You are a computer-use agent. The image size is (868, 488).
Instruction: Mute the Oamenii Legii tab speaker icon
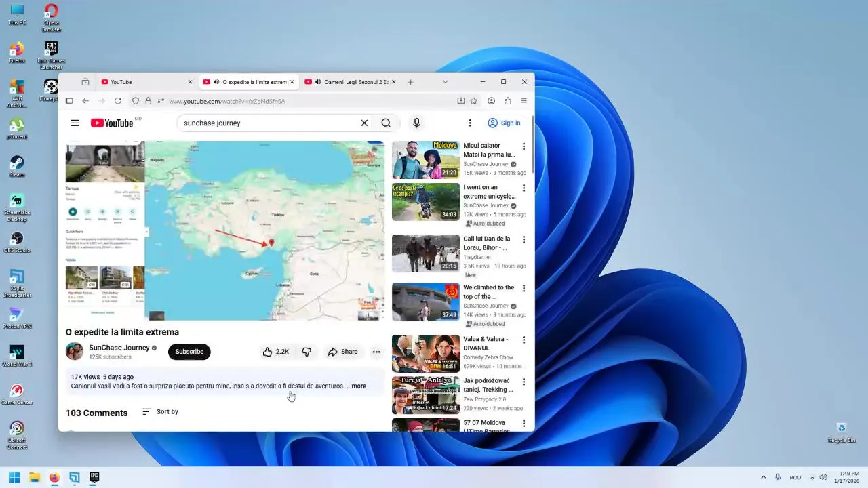click(x=318, y=82)
